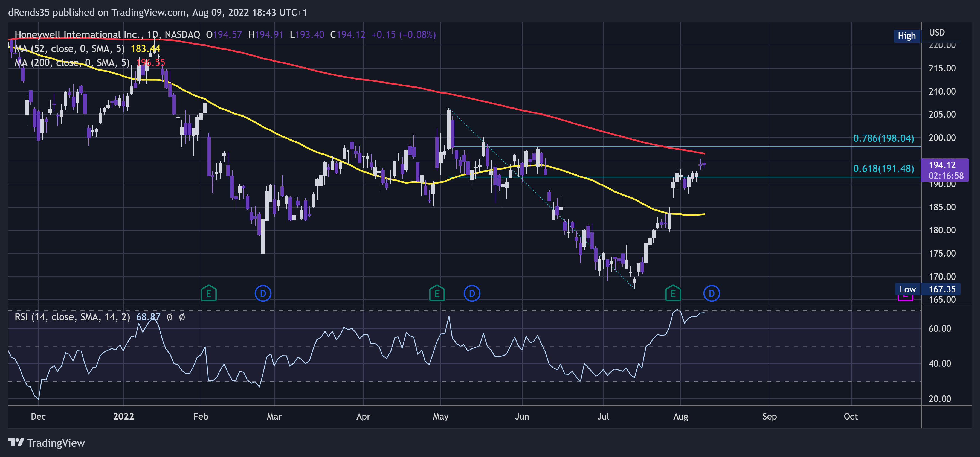The height and width of the screenshot is (457, 980).
Task: Click the open price O194.57 value
Action: [x=224, y=35]
